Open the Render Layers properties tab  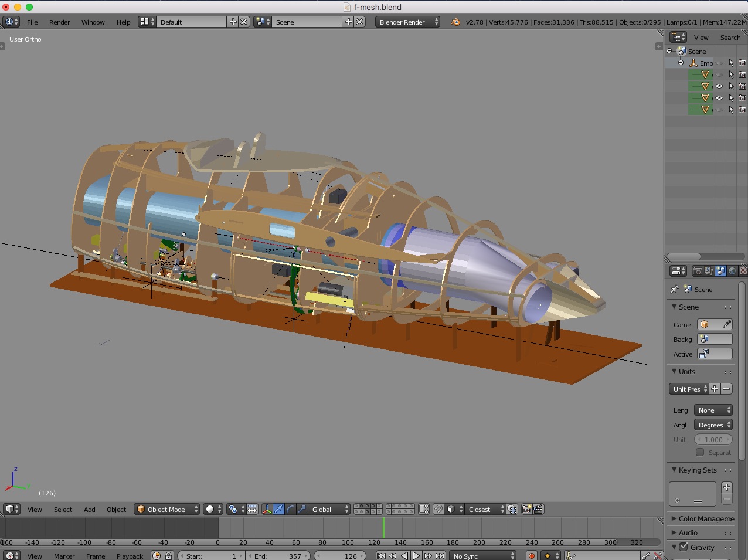(x=709, y=271)
